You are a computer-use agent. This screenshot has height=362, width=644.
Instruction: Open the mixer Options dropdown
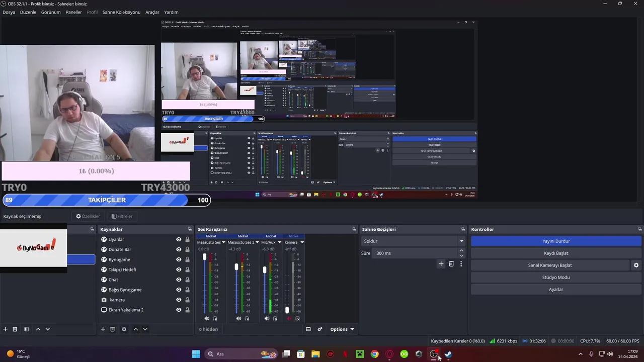pyautogui.click(x=342, y=329)
